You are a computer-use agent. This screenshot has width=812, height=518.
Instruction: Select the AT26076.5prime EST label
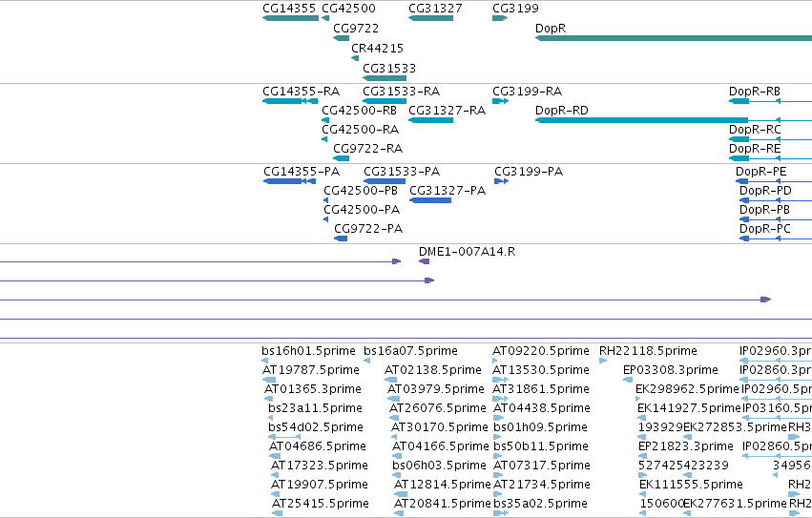pos(438,408)
